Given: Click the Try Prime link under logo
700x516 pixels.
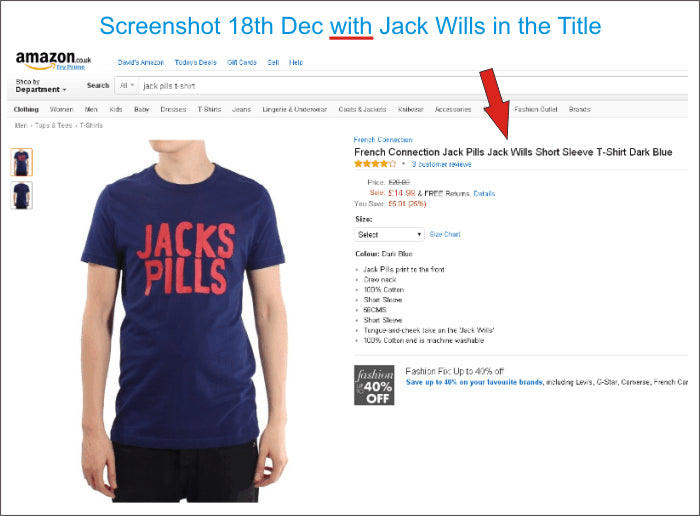Looking at the screenshot, I should coord(70,67).
